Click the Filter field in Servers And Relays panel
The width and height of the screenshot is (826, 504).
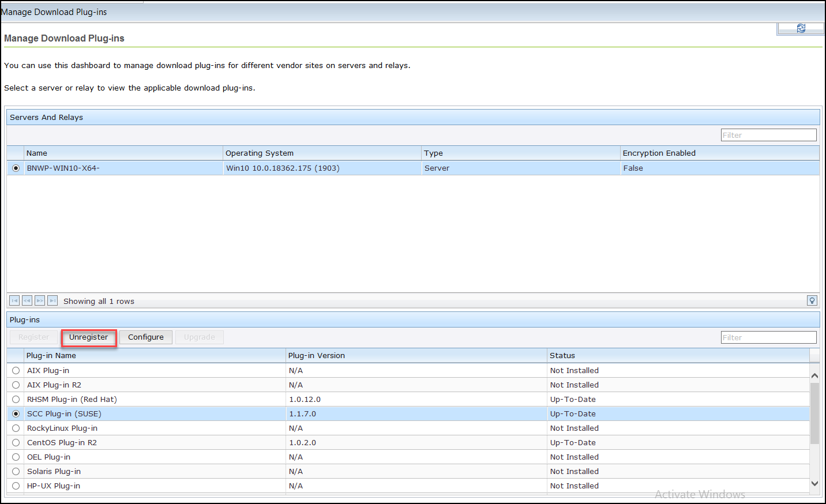pyautogui.click(x=768, y=134)
